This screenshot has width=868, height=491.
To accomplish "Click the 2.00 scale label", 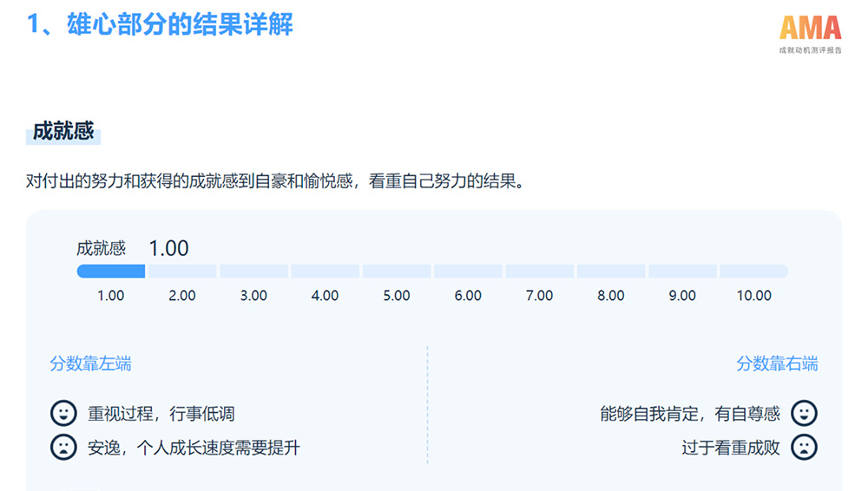I will (x=182, y=296).
